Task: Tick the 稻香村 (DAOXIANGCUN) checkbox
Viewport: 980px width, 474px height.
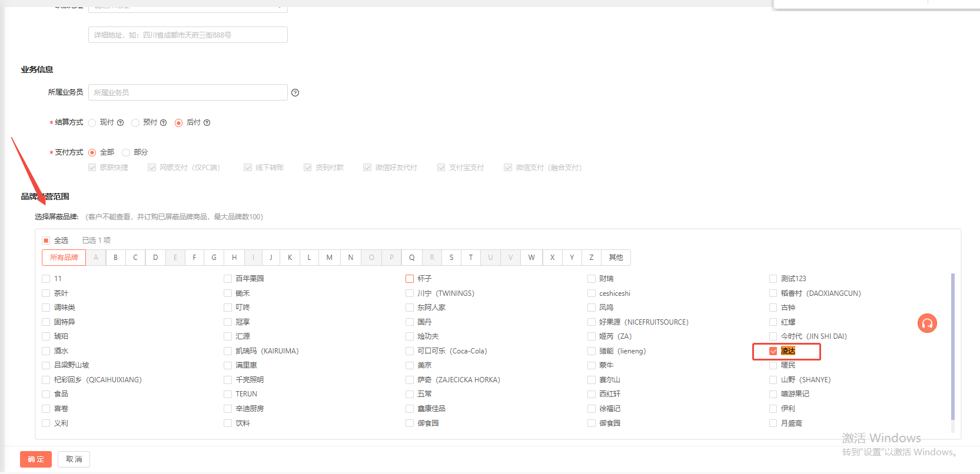Action: (x=773, y=293)
